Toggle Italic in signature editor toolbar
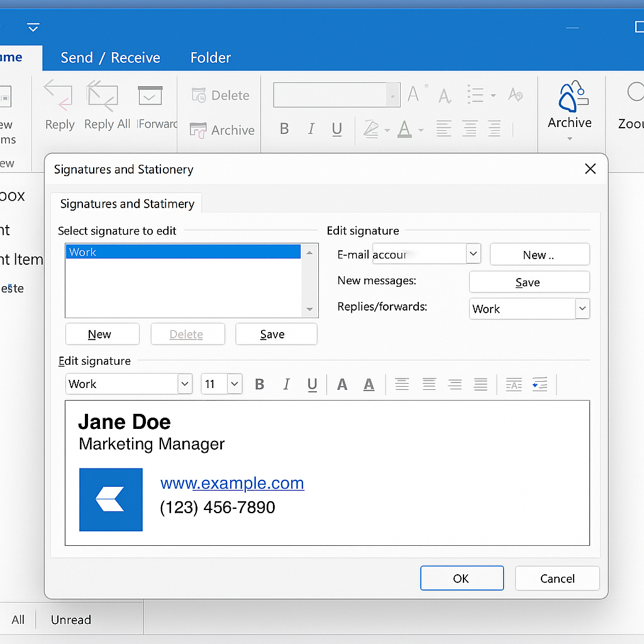Viewport: 644px width, 644px height. point(286,384)
